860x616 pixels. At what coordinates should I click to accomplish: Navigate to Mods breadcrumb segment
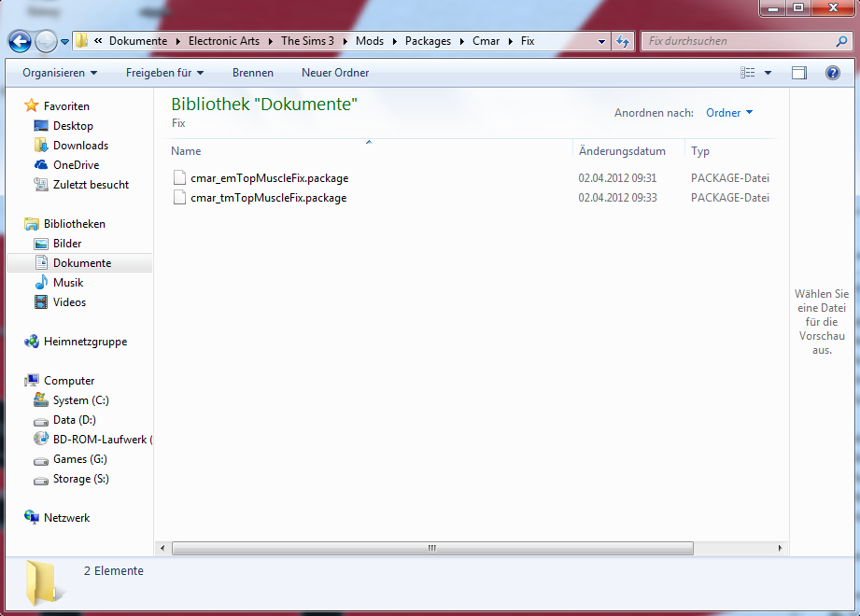click(370, 41)
